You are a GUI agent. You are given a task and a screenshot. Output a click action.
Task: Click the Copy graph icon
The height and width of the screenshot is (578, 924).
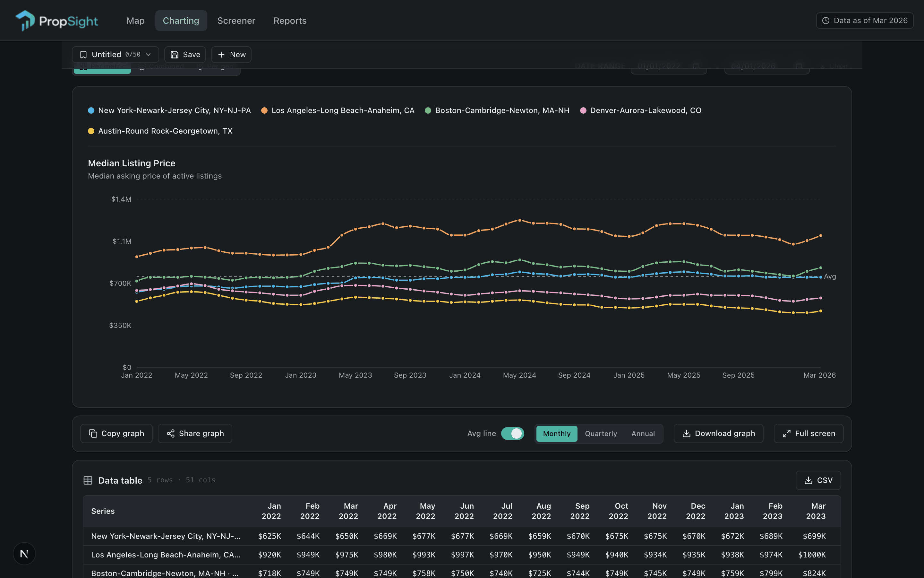point(93,433)
